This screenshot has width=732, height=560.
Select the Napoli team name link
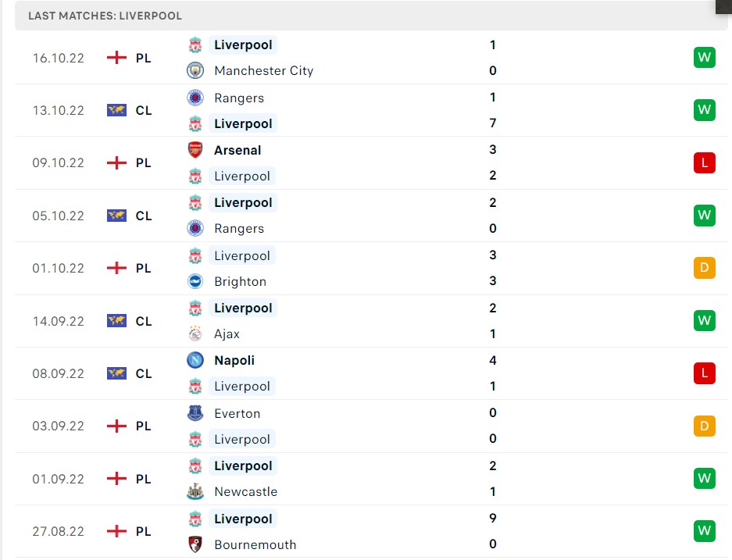click(234, 360)
